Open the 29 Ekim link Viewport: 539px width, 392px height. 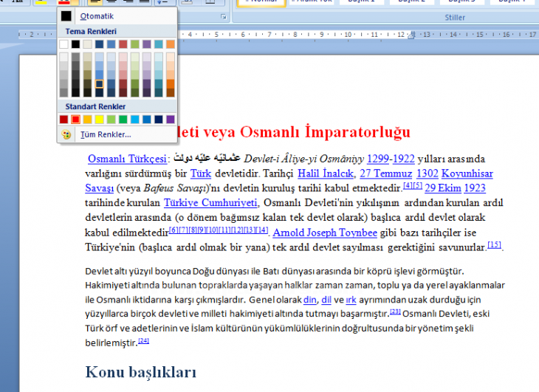pyautogui.click(x=443, y=188)
